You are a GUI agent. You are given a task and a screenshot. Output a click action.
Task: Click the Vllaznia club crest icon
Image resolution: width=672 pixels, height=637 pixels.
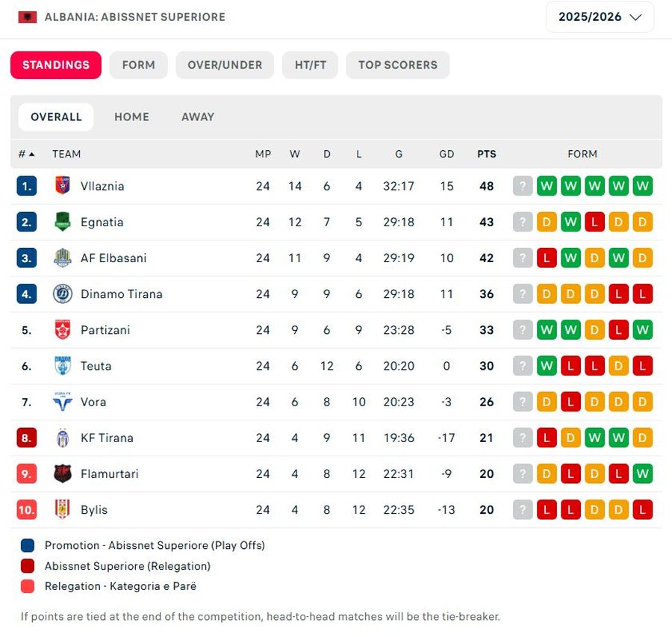[62, 186]
